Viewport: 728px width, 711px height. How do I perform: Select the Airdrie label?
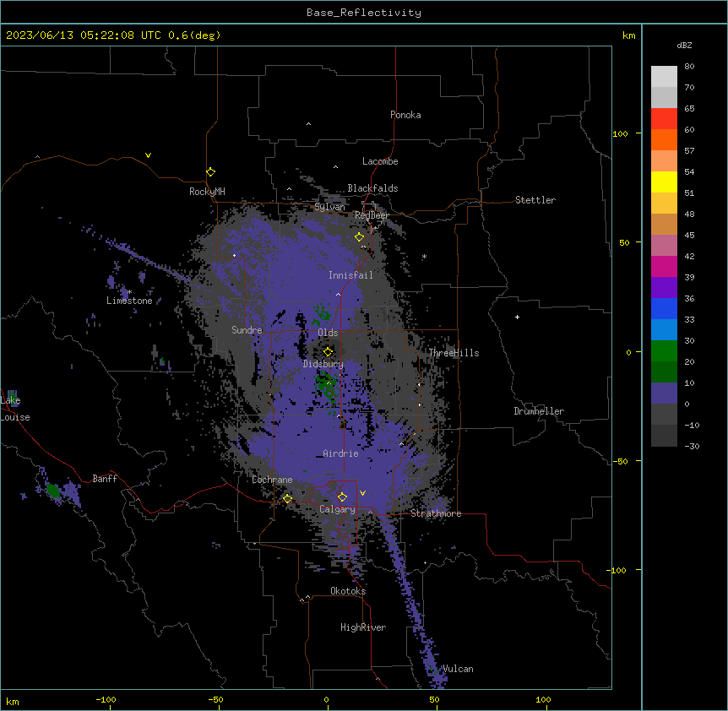pyautogui.click(x=340, y=453)
